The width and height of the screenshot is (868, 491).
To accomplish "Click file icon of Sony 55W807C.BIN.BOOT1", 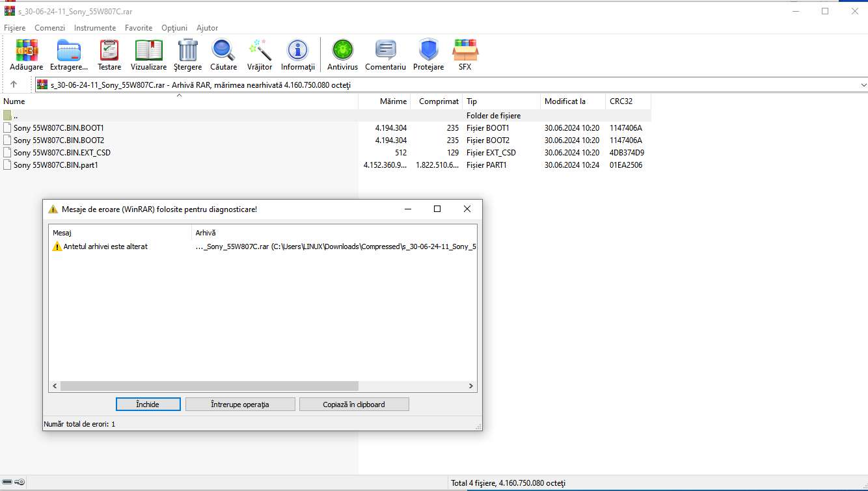I will pos(7,128).
